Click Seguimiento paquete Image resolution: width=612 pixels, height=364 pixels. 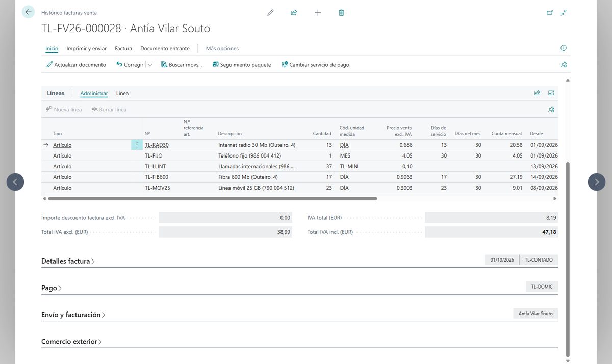pyautogui.click(x=242, y=65)
